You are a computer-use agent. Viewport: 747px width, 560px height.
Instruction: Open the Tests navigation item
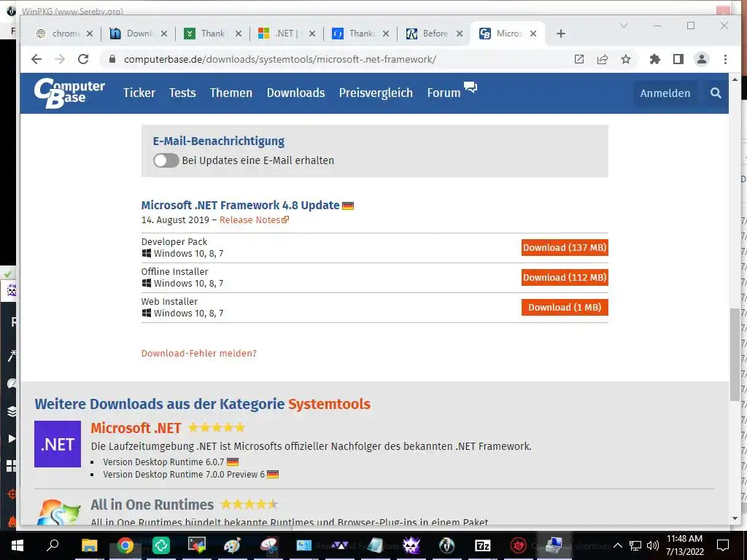point(182,93)
